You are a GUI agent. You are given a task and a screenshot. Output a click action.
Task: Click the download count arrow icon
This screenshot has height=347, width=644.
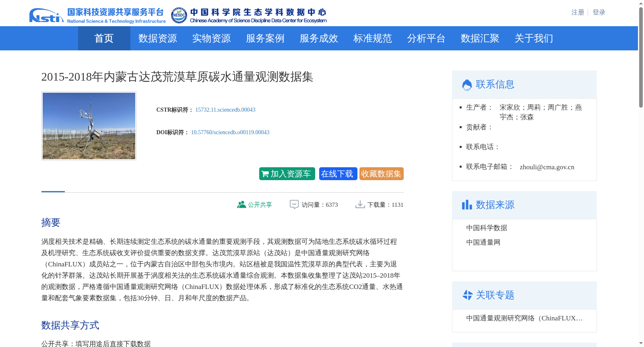[360, 204]
